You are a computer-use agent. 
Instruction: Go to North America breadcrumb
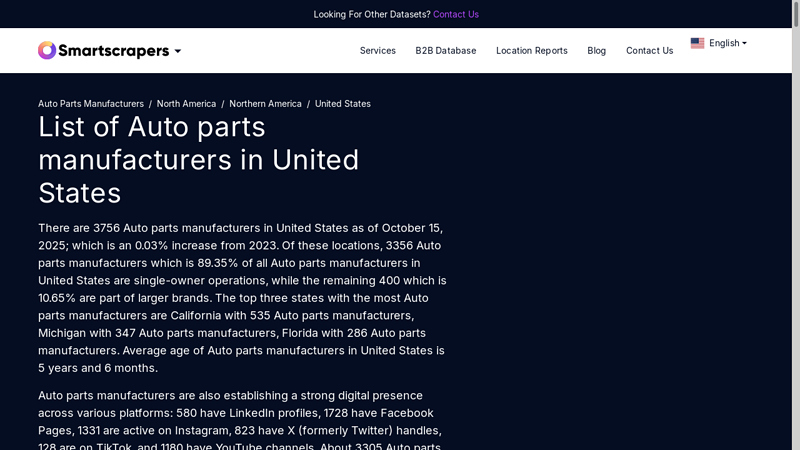186,104
